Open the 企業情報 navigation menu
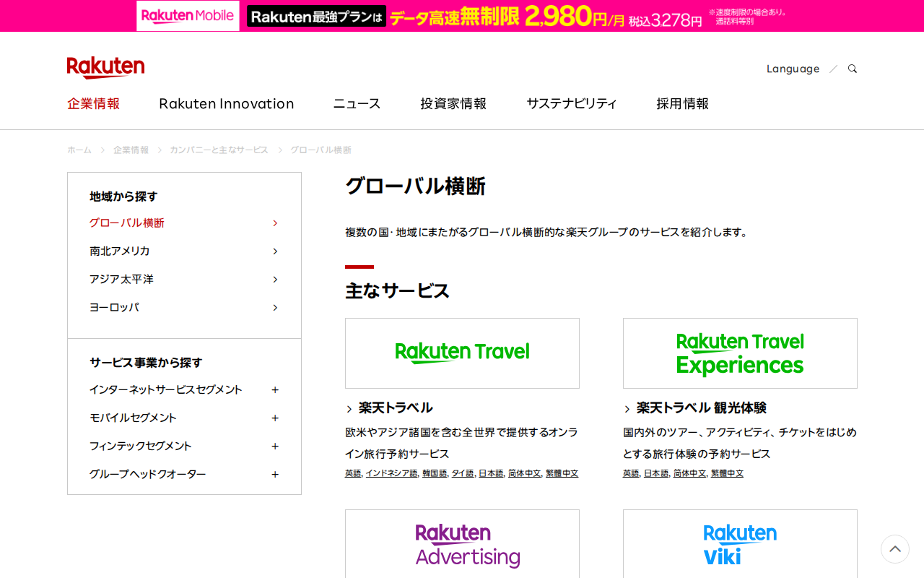The width and height of the screenshot is (924, 578). (94, 103)
